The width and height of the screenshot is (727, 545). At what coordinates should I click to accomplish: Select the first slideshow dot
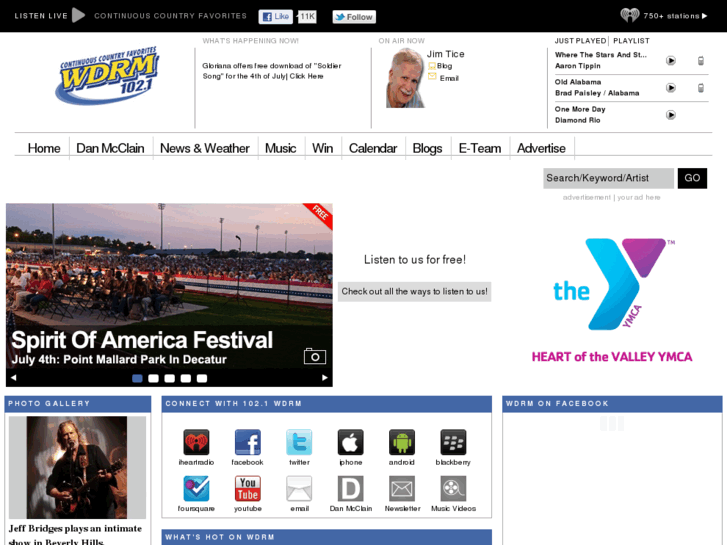pyautogui.click(x=137, y=378)
